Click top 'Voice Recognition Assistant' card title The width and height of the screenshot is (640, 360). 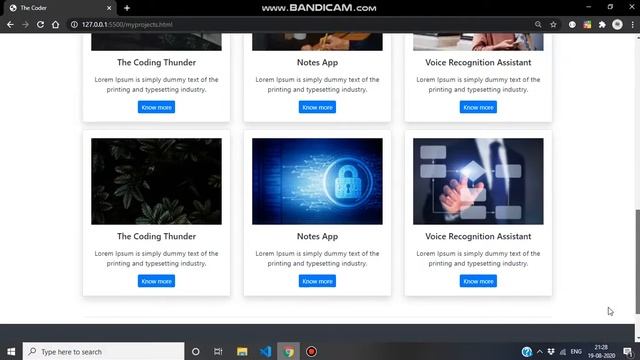pos(478,62)
